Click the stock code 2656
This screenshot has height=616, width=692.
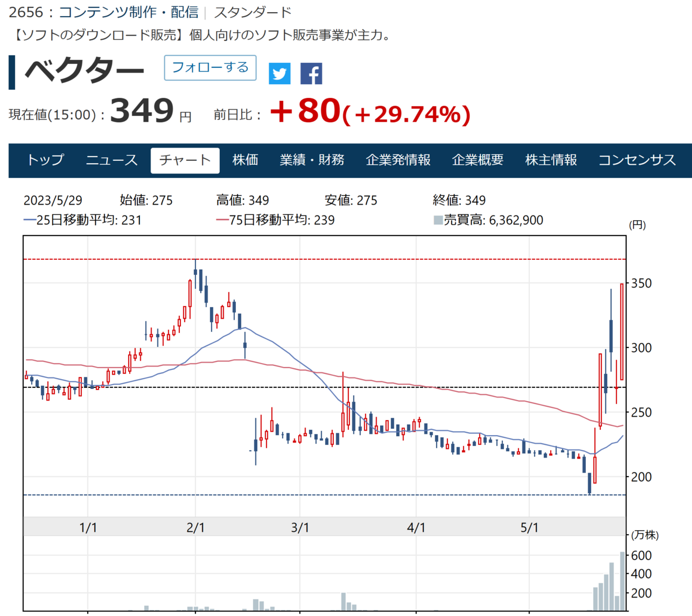pyautogui.click(x=27, y=12)
